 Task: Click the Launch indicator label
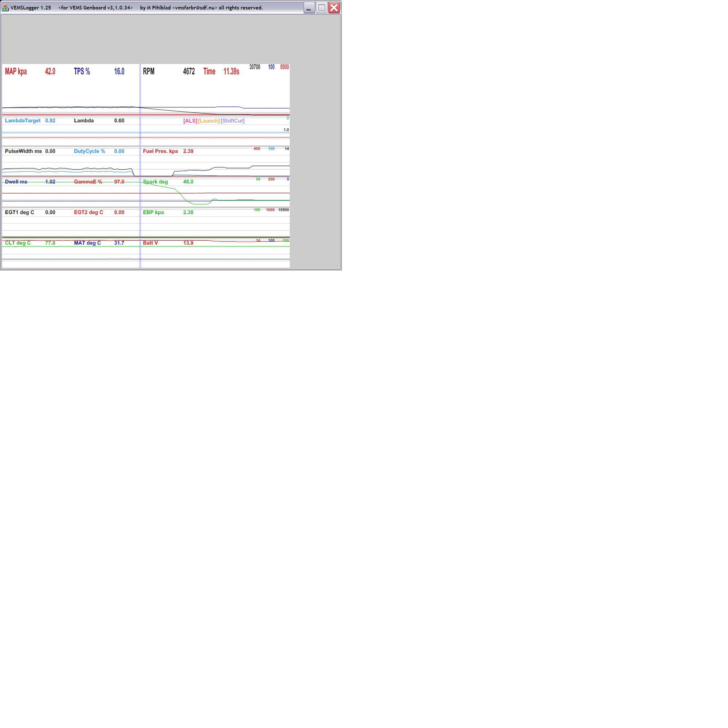click(209, 121)
